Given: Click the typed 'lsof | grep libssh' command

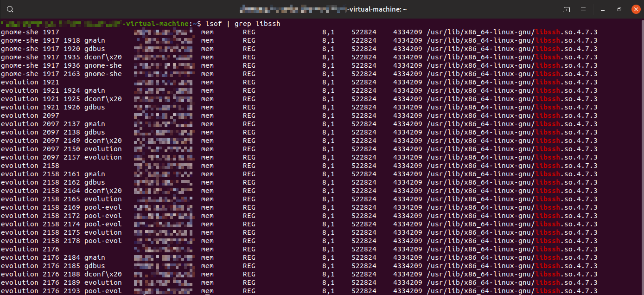Looking at the screenshot, I should coord(242,24).
